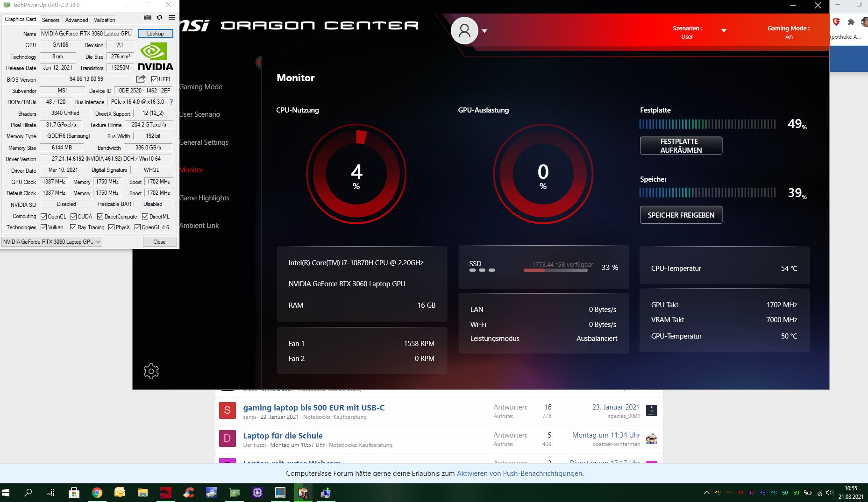Toggle the UEFI checkbox
The image size is (868, 502).
coord(155,79)
